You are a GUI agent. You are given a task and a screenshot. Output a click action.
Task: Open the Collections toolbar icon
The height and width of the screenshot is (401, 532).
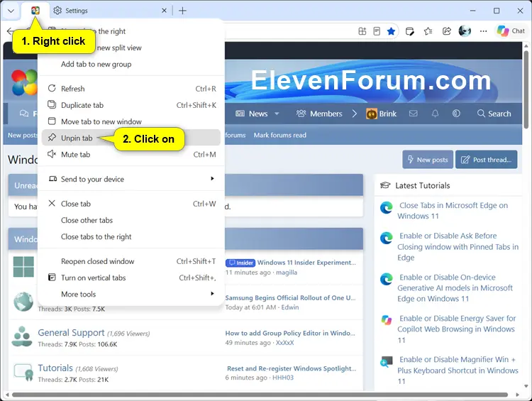pos(410,31)
